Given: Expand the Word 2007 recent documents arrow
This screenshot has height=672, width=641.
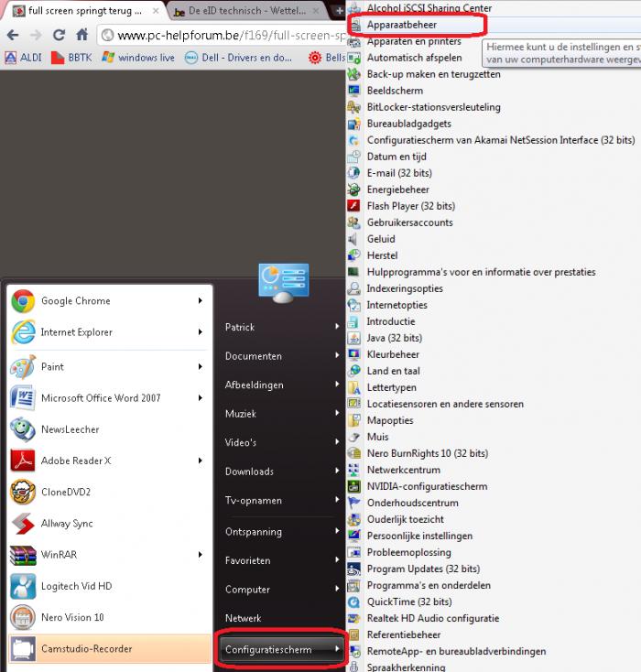Looking at the screenshot, I should tap(201, 397).
